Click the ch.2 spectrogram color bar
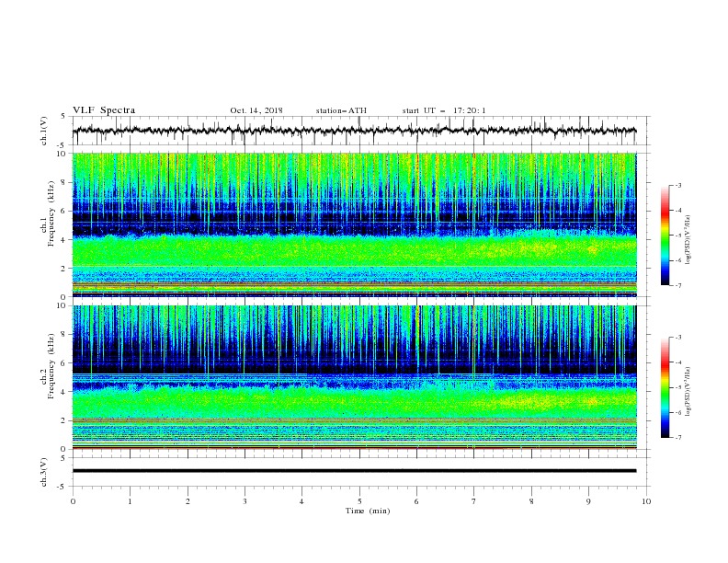This screenshot has width=728, height=563. point(665,387)
